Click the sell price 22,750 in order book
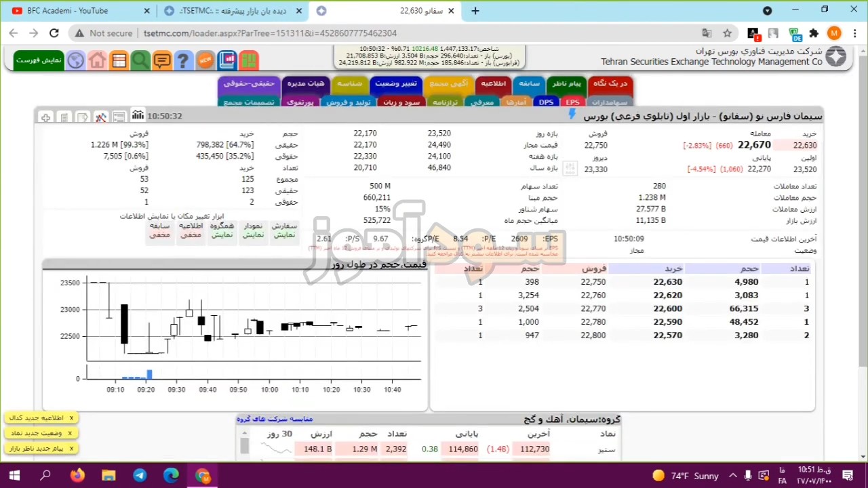 (x=593, y=282)
